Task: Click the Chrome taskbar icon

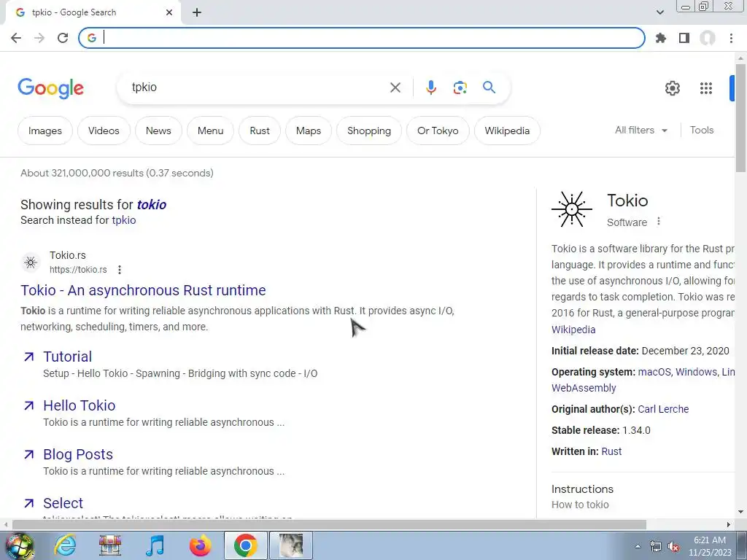Action: coord(245,545)
